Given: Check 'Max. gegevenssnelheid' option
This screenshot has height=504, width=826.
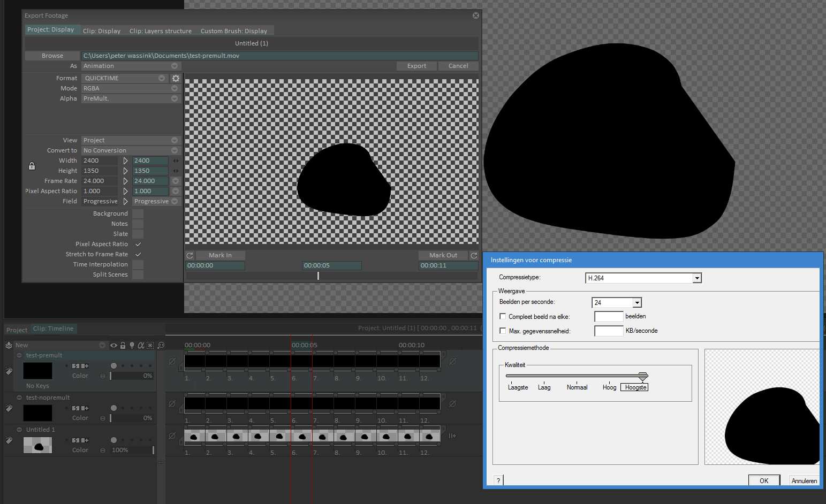Looking at the screenshot, I should tap(503, 331).
